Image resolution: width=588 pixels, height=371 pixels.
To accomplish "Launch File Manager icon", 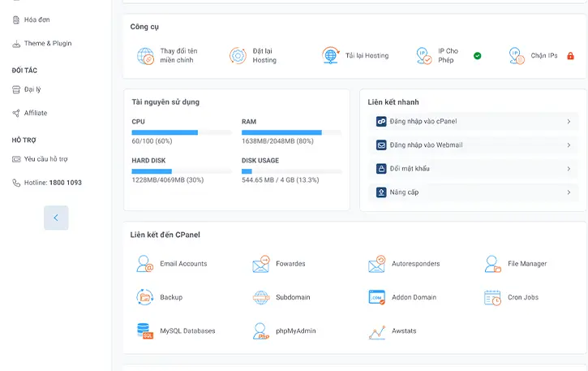I will click(492, 264).
